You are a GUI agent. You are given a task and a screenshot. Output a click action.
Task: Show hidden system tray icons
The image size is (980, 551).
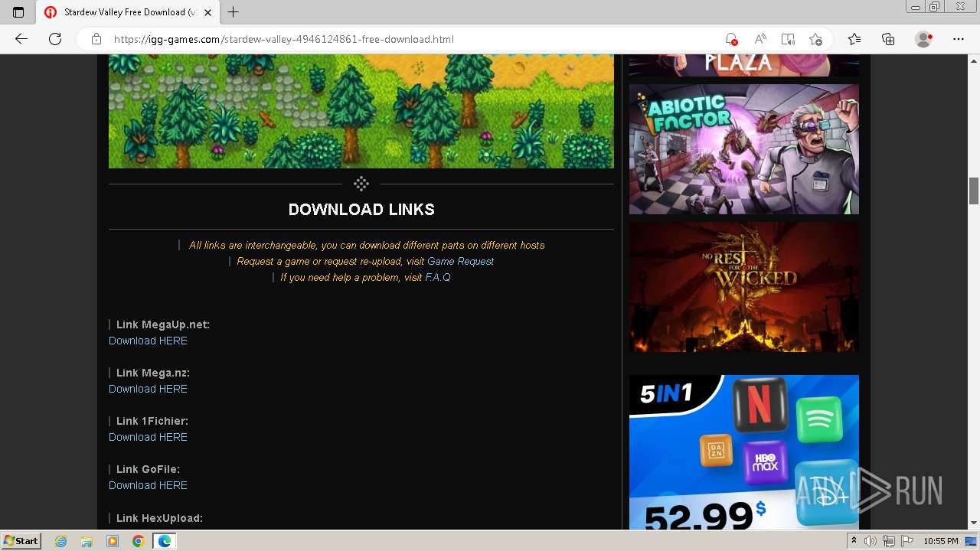(854, 541)
